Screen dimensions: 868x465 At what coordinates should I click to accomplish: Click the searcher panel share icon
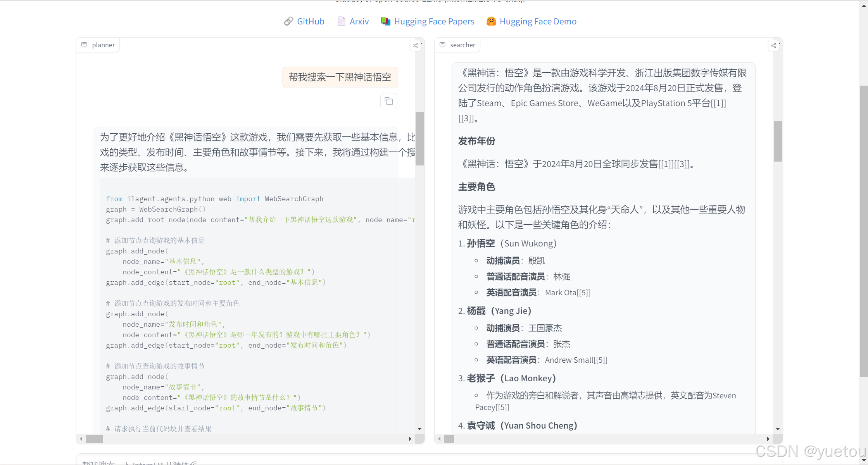click(773, 45)
